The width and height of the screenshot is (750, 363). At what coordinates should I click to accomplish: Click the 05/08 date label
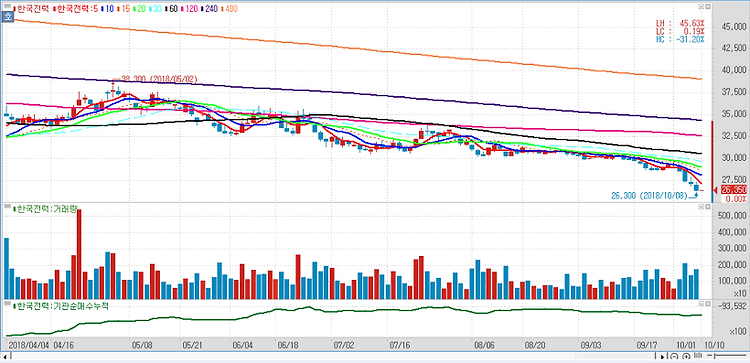[x=142, y=344]
